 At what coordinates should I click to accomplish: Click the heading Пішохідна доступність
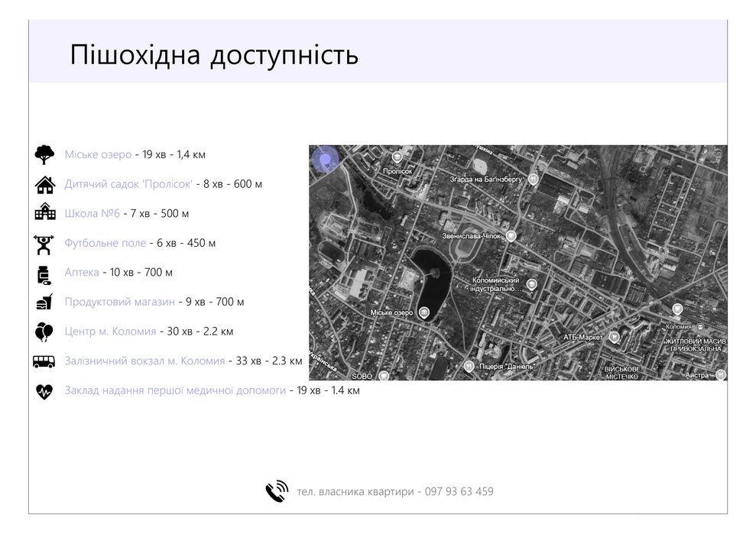(x=214, y=55)
